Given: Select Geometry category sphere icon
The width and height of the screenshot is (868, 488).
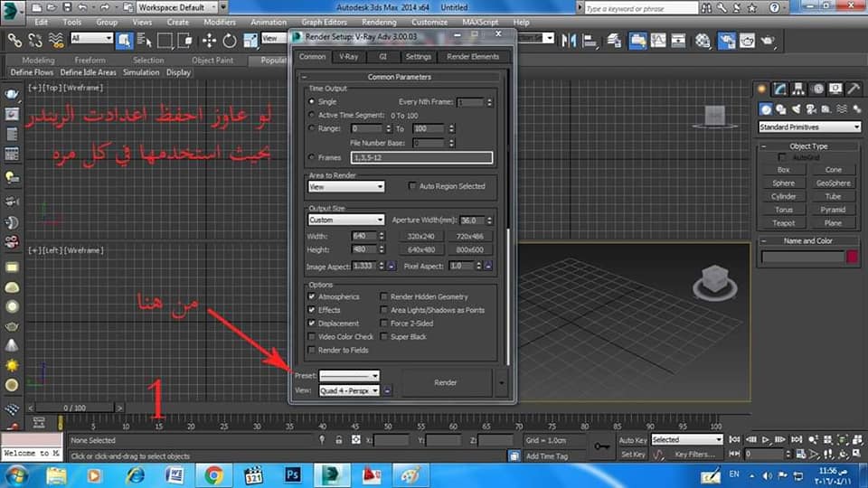Looking at the screenshot, I should [x=766, y=109].
